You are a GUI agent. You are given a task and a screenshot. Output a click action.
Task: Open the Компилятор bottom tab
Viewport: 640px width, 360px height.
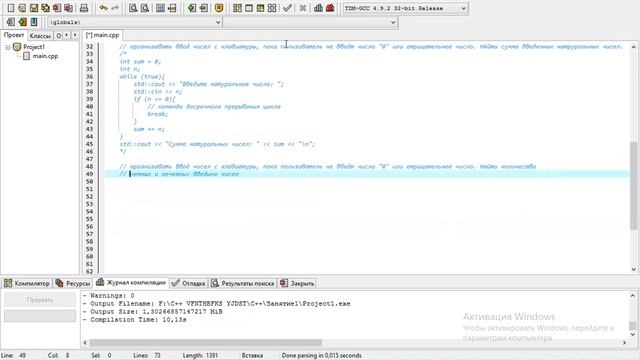[x=27, y=283]
